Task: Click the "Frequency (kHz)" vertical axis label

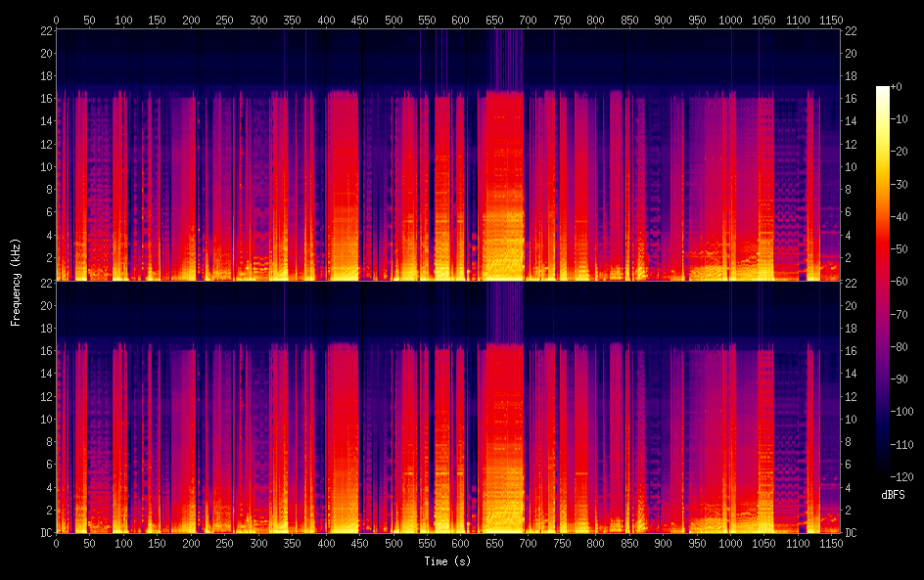Action: (x=16, y=281)
